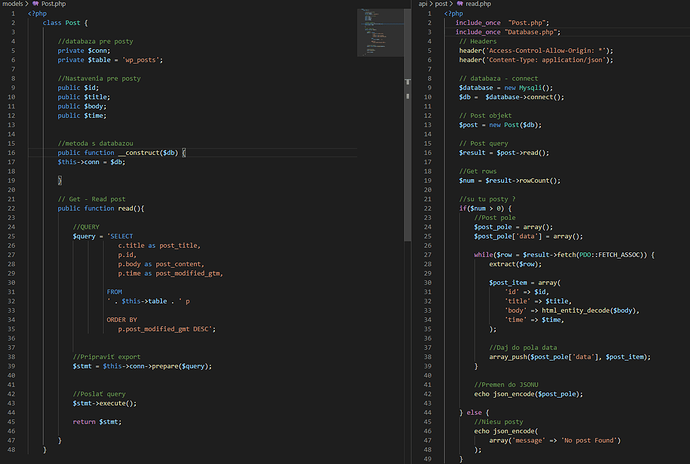Click on 'public $title;' property
690x464 pixels.
pyautogui.click(x=84, y=97)
